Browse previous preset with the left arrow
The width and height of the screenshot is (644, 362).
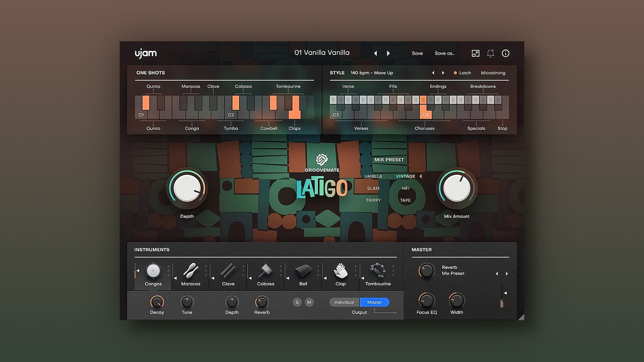[375, 53]
